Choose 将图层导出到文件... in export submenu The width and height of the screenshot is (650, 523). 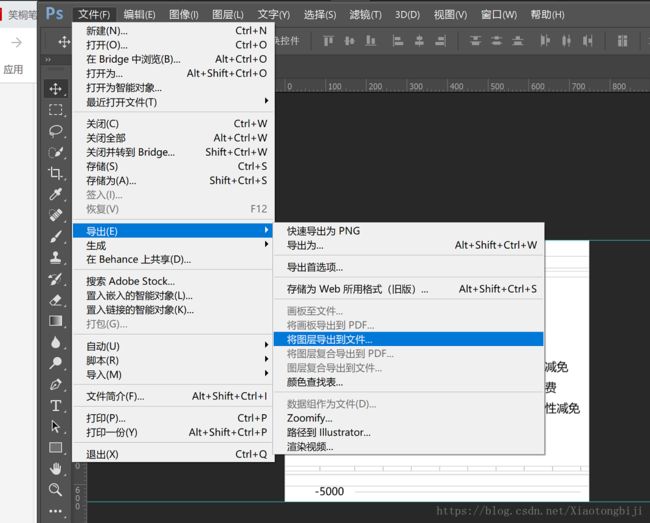pyautogui.click(x=408, y=339)
